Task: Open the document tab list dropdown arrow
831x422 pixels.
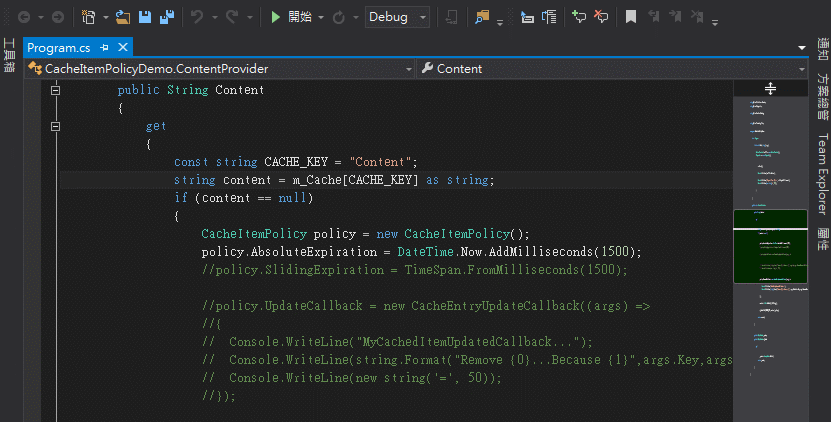Action: tap(802, 48)
